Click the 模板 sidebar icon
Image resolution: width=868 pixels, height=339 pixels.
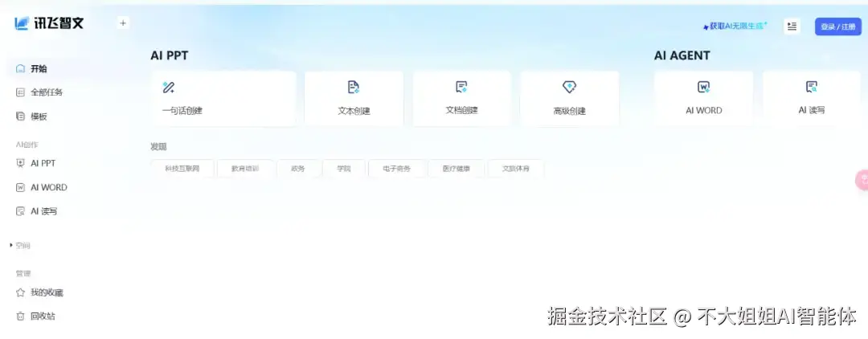tap(20, 116)
